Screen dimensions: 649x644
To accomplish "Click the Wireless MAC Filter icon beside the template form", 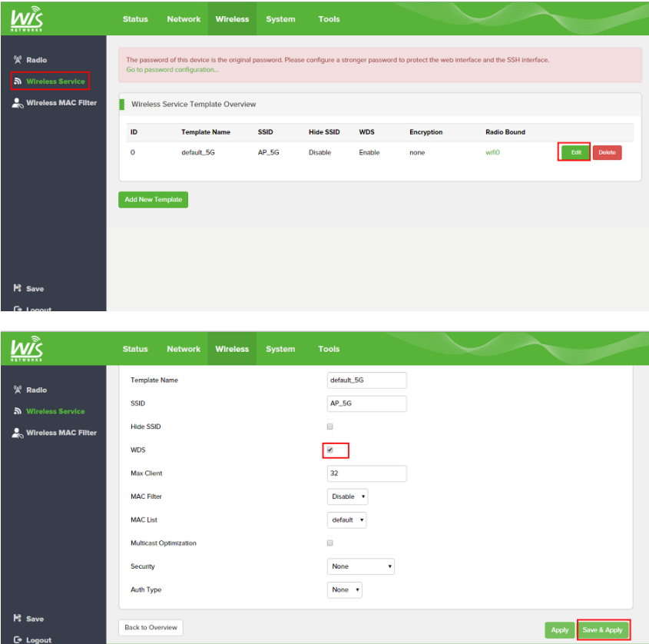I will coord(18,433).
